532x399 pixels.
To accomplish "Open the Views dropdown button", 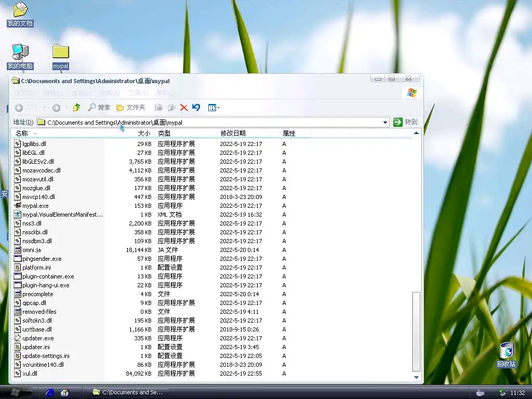I will 214,108.
